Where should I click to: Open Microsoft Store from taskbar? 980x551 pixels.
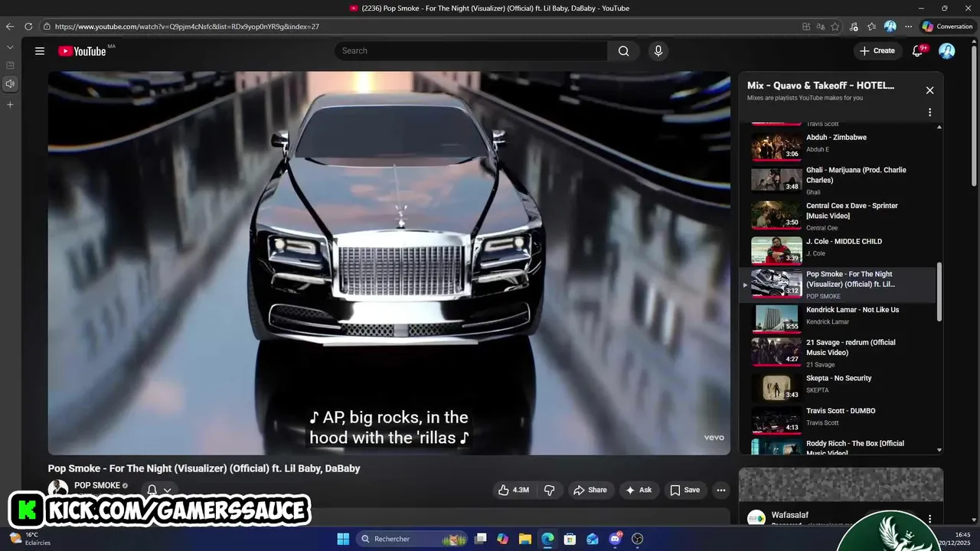pyautogui.click(x=570, y=539)
